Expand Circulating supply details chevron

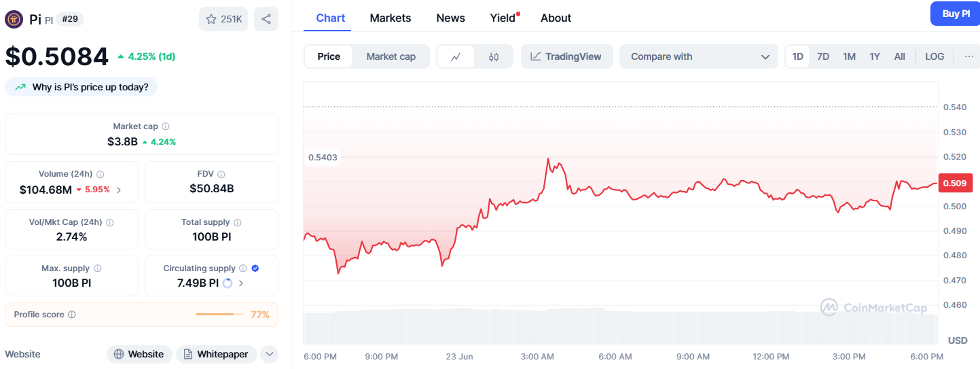(241, 283)
